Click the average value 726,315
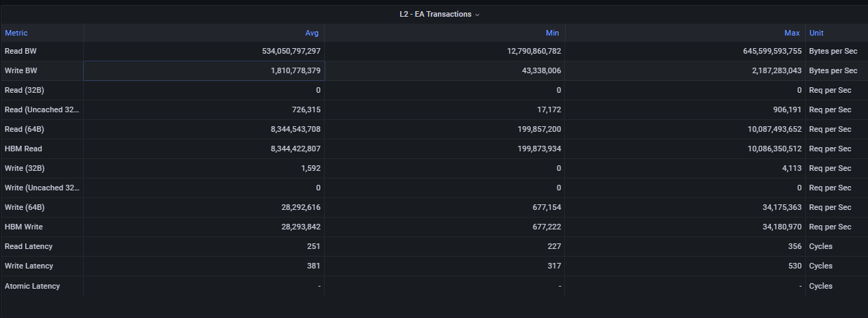 click(306, 109)
